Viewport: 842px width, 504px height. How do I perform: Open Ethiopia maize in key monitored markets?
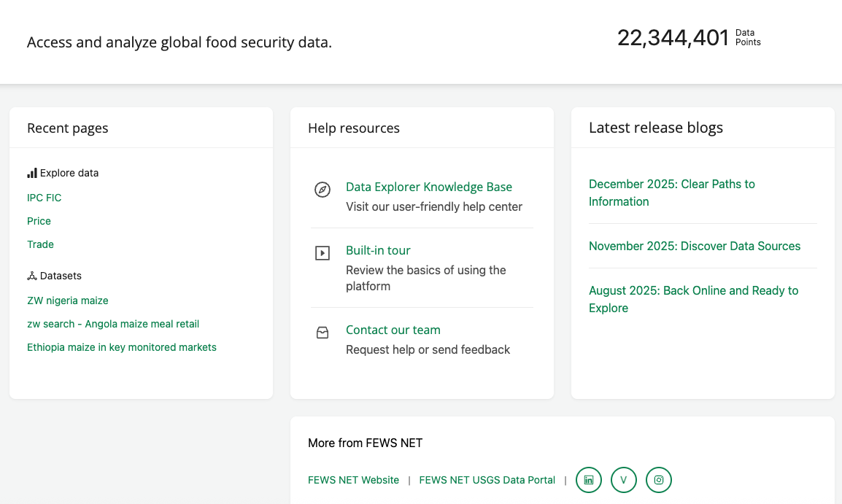122,347
